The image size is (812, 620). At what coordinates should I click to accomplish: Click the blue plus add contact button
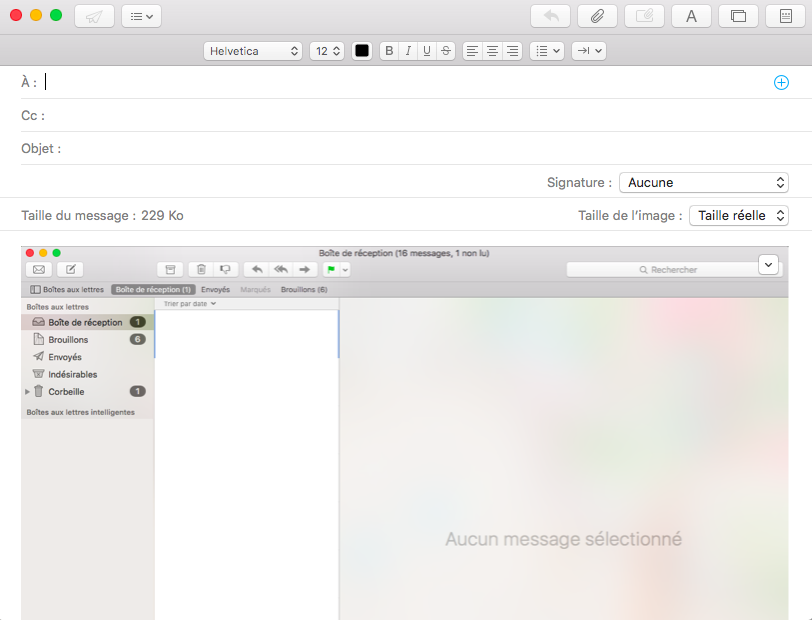781,83
